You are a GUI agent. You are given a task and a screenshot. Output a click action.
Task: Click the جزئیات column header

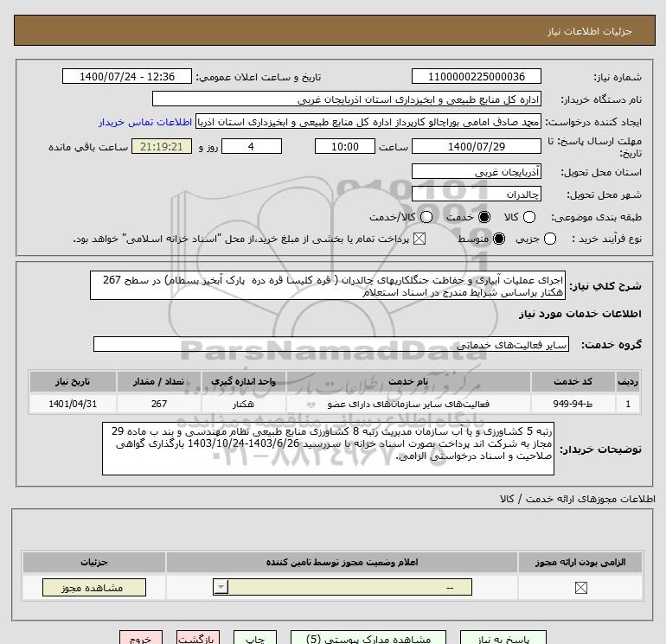click(x=94, y=562)
